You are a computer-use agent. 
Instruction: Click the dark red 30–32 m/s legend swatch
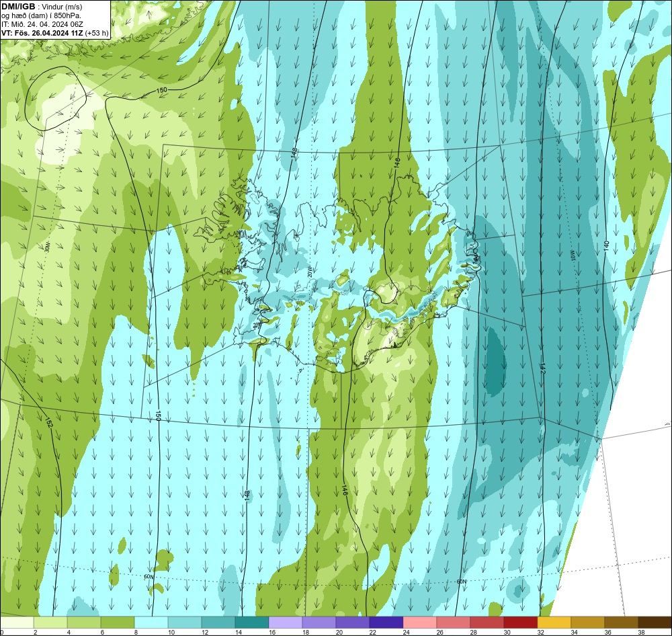(521, 623)
